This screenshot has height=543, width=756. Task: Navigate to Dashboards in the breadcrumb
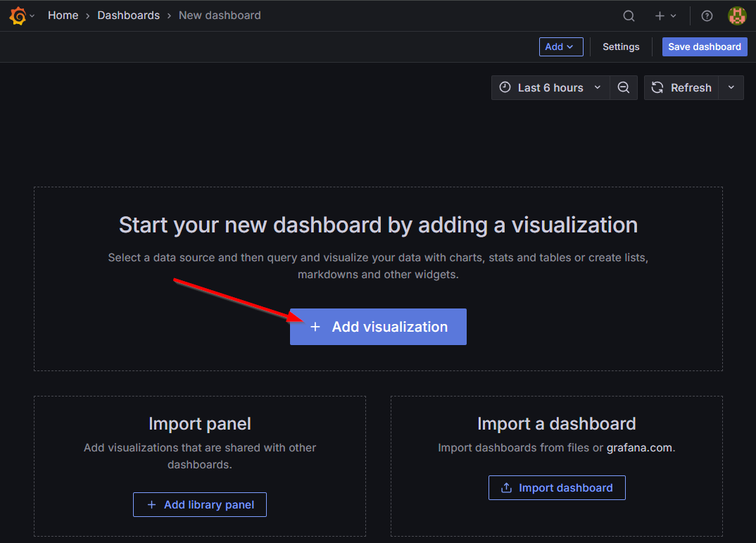[129, 15]
